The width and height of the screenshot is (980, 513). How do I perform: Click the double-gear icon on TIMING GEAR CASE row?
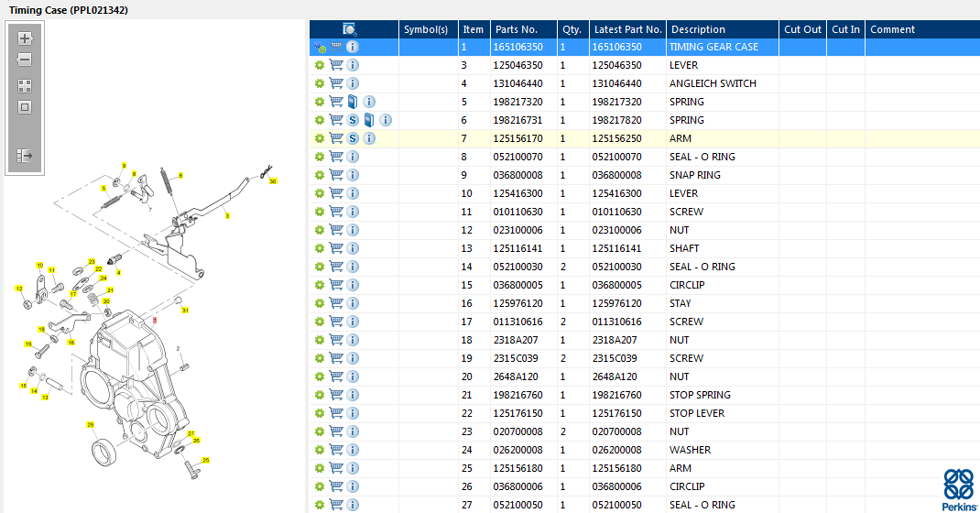click(x=320, y=47)
